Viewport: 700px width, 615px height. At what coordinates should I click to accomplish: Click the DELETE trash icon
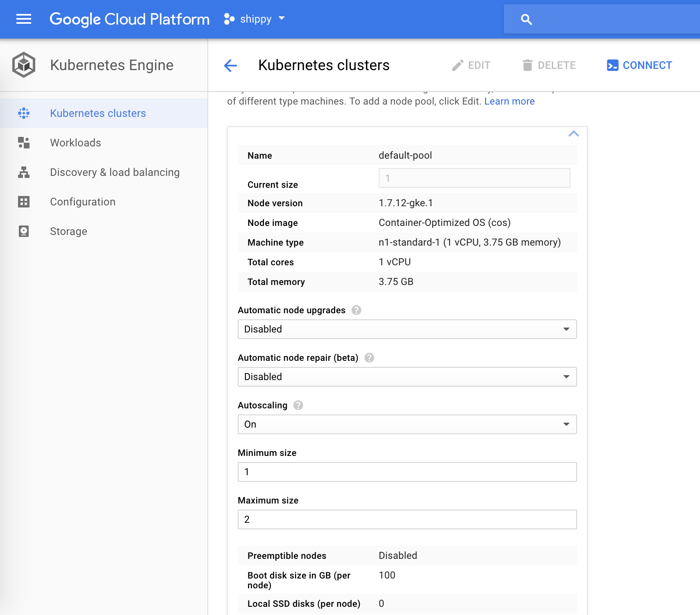point(527,65)
